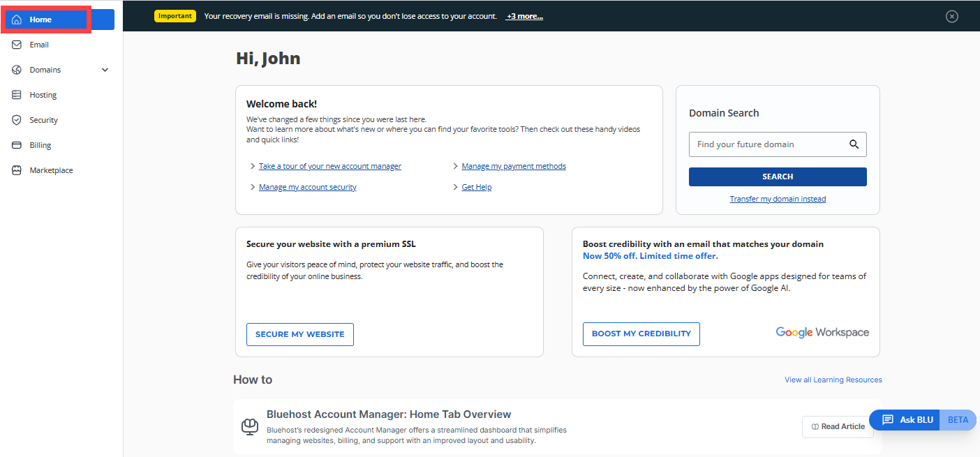Image resolution: width=980 pixels, height=457 pixels.
Task: Click the domain search magnifier icon
Action: click(854, 144)
